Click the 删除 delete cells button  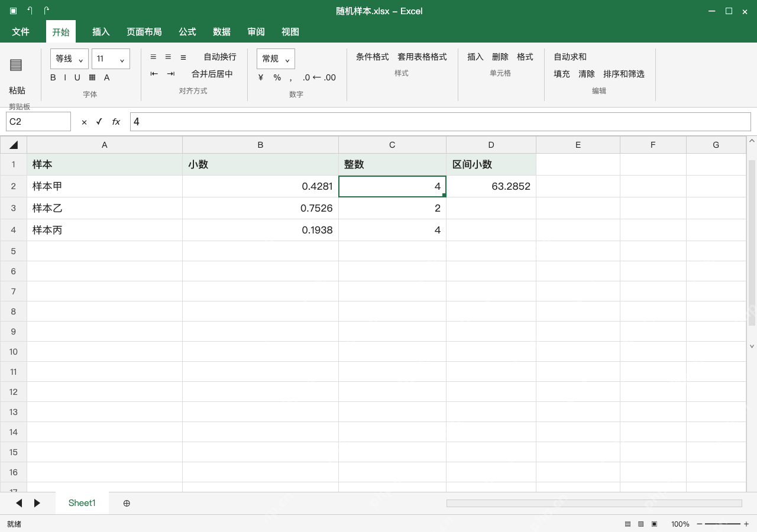click(x=500, y=57)
